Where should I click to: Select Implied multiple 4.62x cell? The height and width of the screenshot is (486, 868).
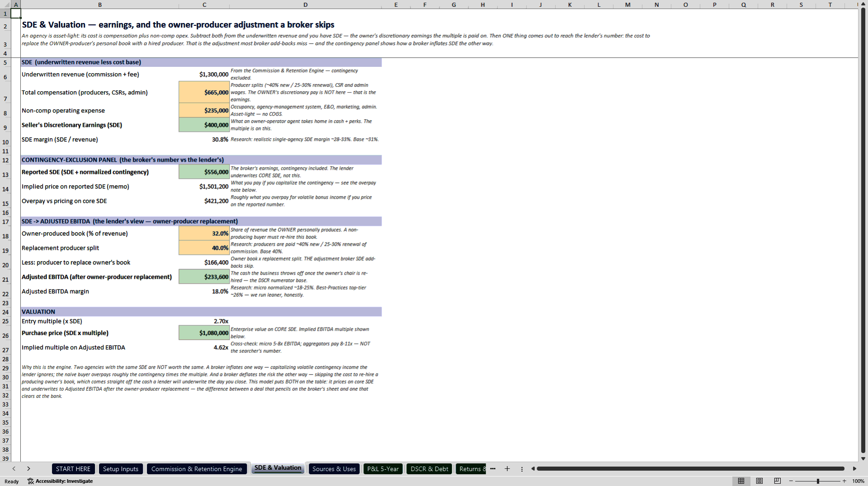pyautogui.click(x=204, y=347)
